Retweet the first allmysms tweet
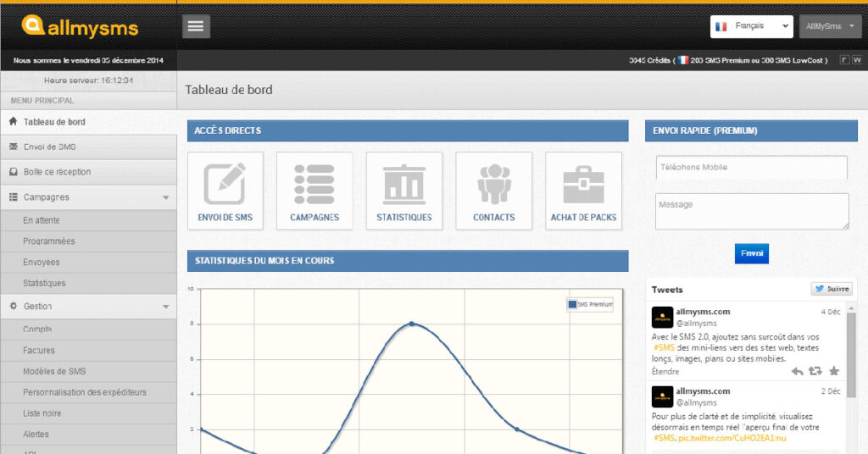 815,371
